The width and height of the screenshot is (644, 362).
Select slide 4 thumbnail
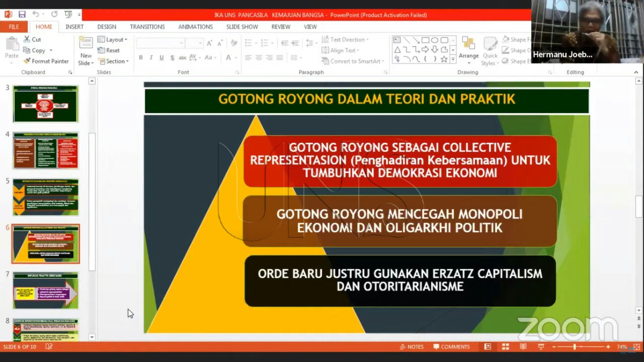pos(46,150)
